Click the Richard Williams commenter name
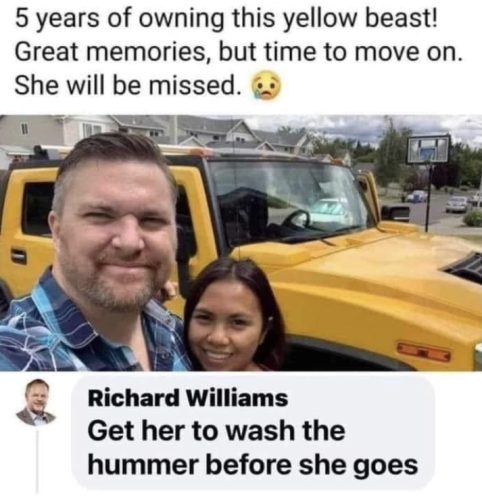The width and height of the screenshot is (482, 500). pyautogui.click(x=188, y=398)
